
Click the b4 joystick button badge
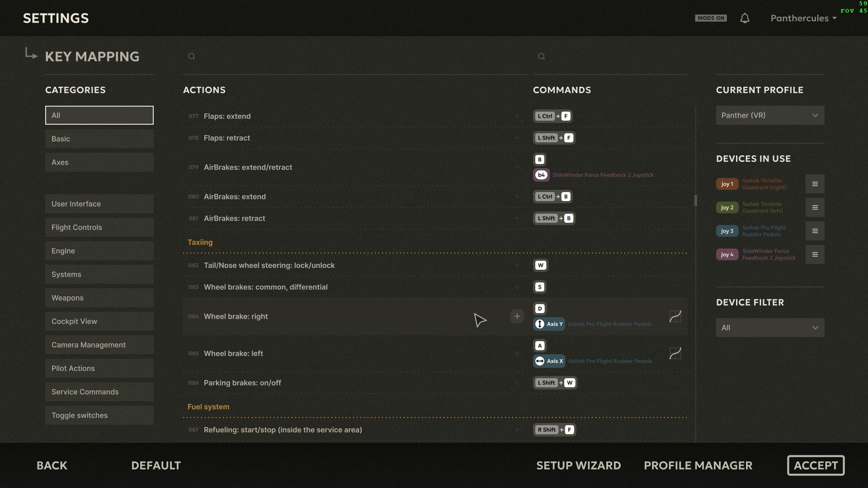click(541, 175)
